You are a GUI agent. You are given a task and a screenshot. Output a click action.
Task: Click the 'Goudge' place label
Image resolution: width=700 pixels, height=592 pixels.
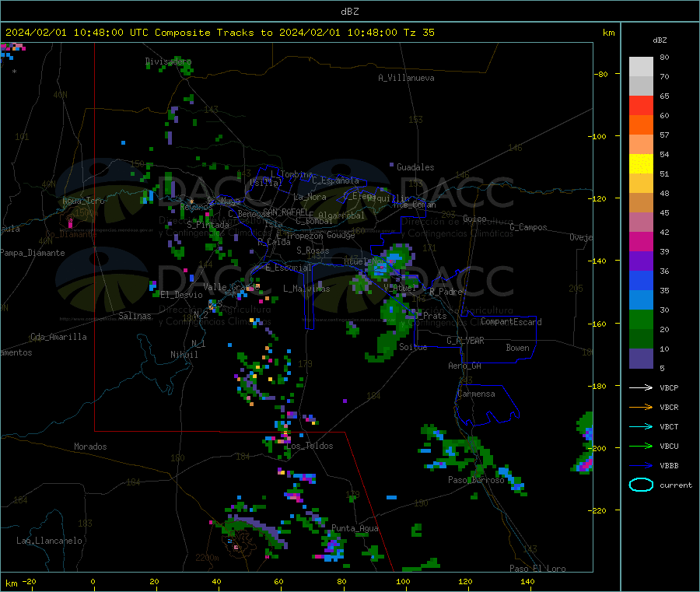[341, 235]
